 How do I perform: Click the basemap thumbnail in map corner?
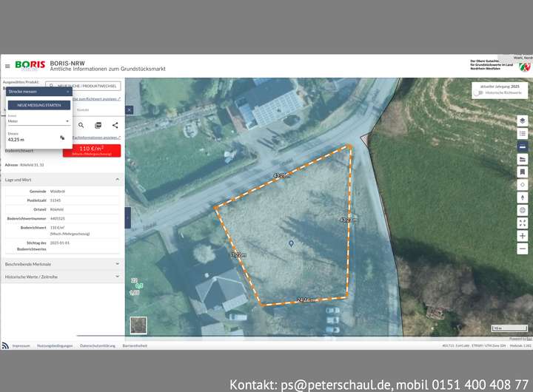pyautogui.click(x=138, y=325)
